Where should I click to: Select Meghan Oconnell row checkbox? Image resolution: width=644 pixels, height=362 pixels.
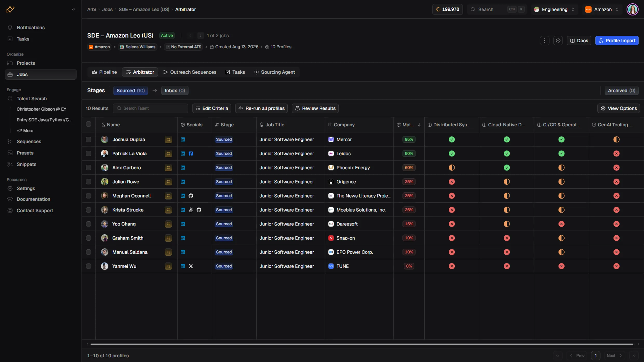point(89,196)
